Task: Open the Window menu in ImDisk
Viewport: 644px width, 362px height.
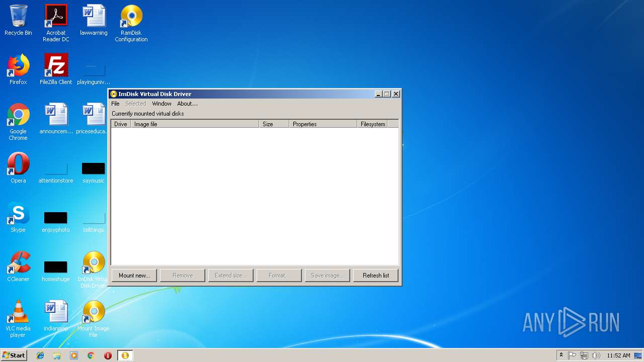Action: tap(162, 104)
